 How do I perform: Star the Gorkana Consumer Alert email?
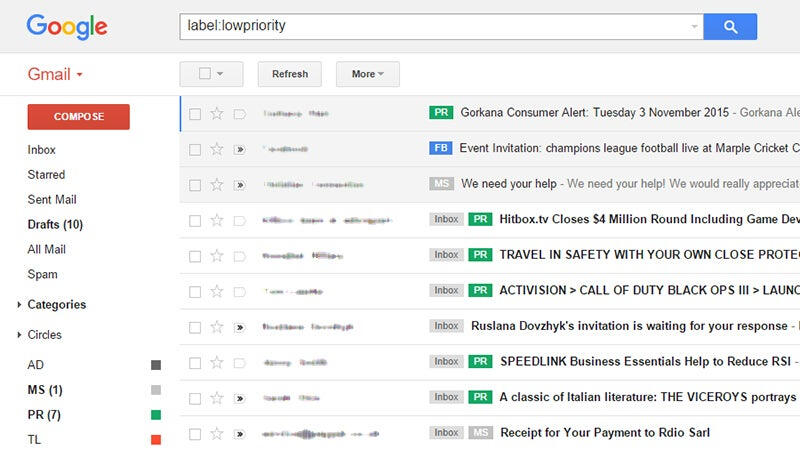[217, 113]
